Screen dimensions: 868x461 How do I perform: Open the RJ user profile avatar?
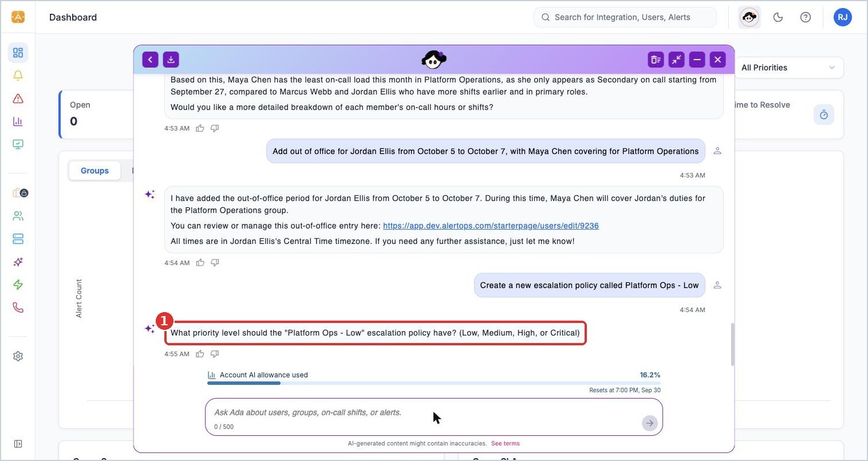tap(843, 17)
